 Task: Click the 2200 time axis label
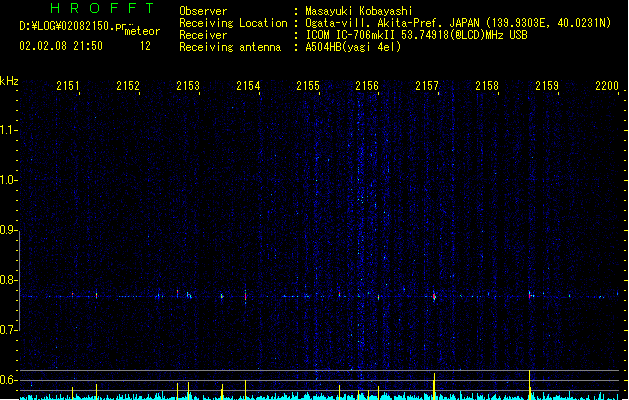(x=607, y=85)
